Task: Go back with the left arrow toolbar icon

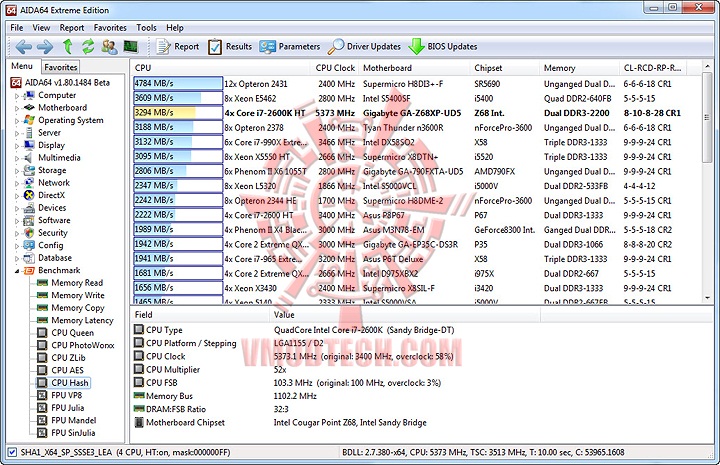Action: tap(24, 46)
